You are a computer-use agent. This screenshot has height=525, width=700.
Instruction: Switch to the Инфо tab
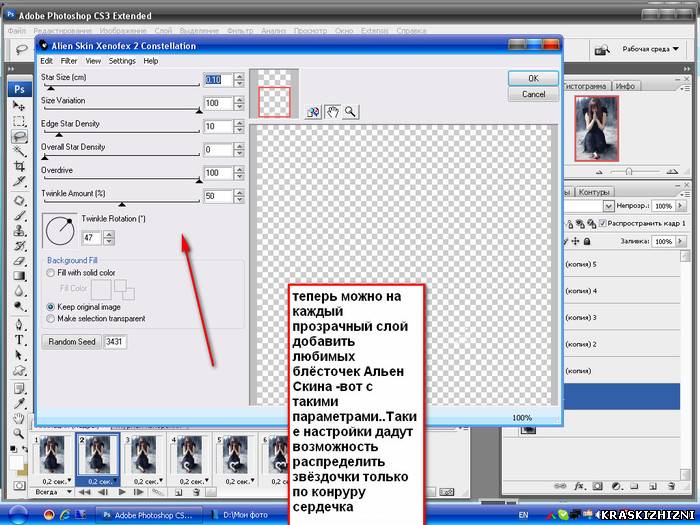[625, 86]
